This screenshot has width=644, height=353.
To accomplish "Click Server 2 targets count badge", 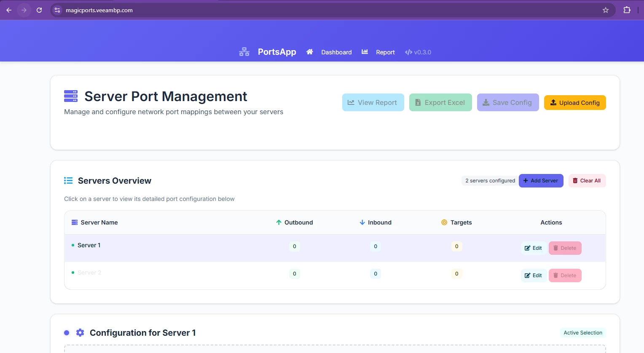I will point(456,274).
